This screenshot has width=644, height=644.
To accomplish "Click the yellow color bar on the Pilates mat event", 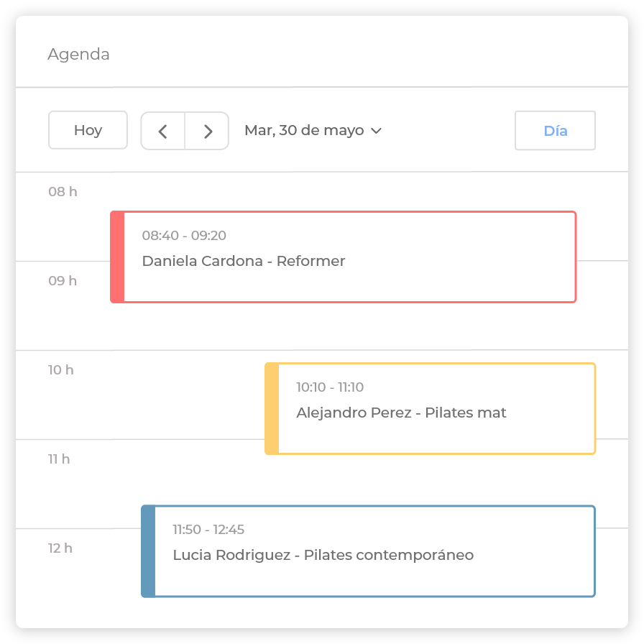I will tap(272, 408).
